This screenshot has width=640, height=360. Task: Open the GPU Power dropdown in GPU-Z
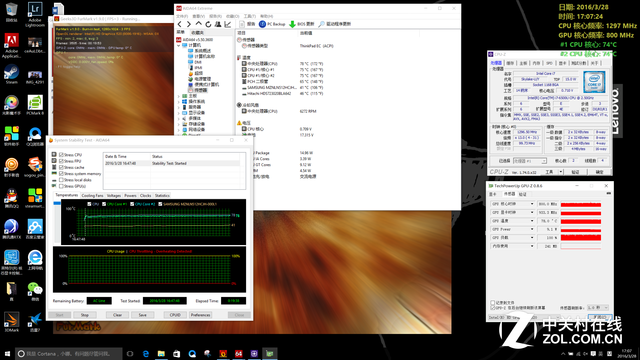point(531,229)
